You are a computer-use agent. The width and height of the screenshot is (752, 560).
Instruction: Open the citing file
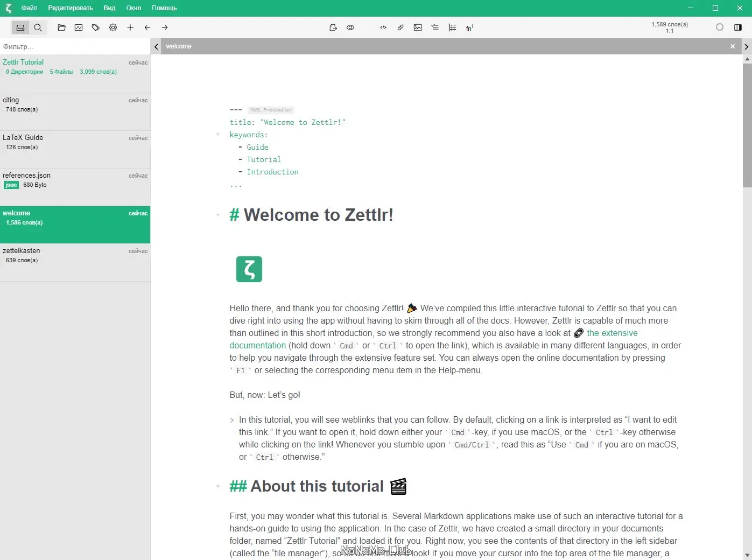[x=75, y=111]
